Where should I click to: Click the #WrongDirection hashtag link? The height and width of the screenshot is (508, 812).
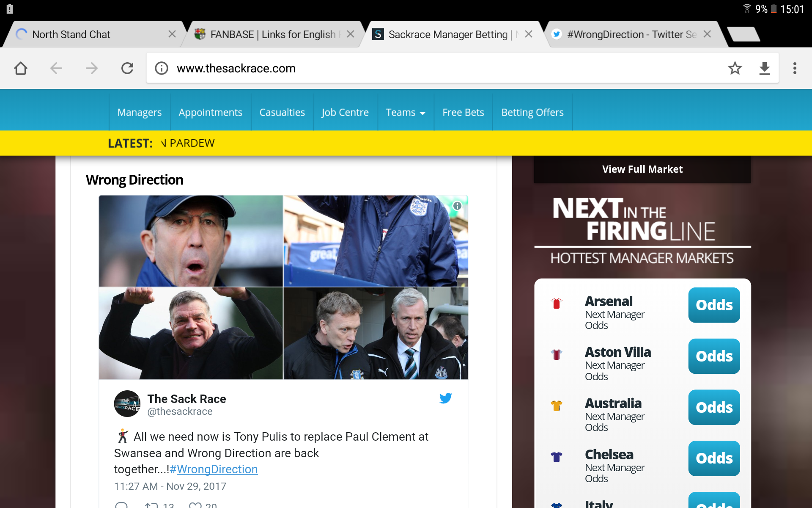(x=214, y=469)
